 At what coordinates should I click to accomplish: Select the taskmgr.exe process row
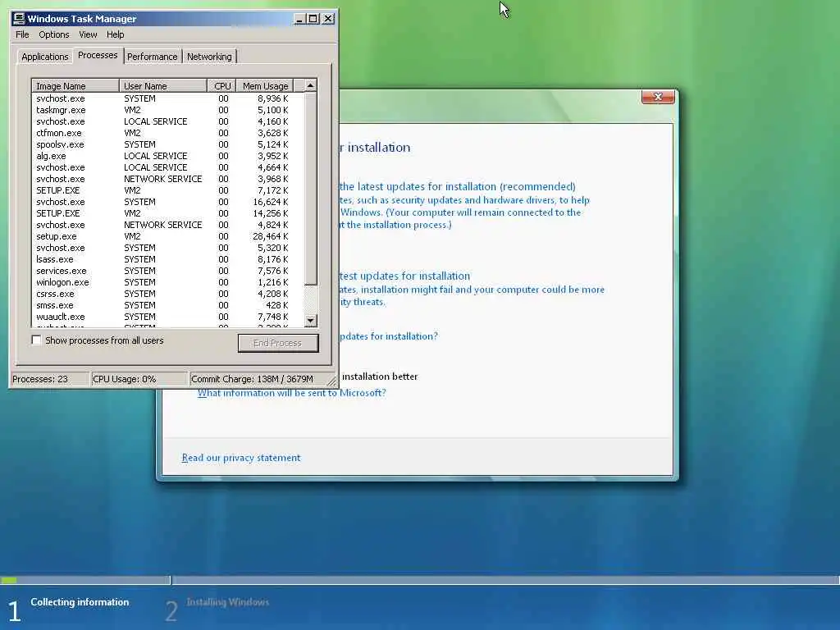167,110
